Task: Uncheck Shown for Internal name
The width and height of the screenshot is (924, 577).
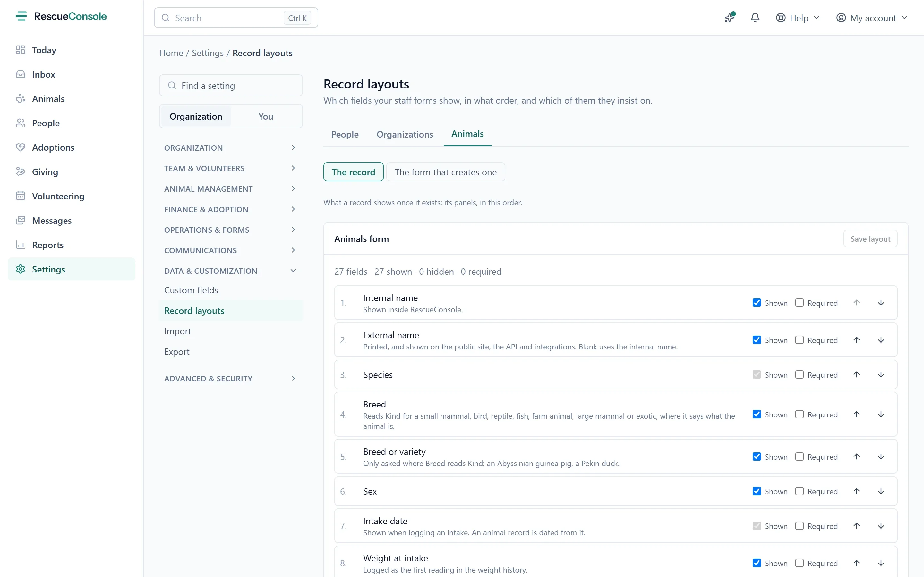Action: [x=757, y=303]
